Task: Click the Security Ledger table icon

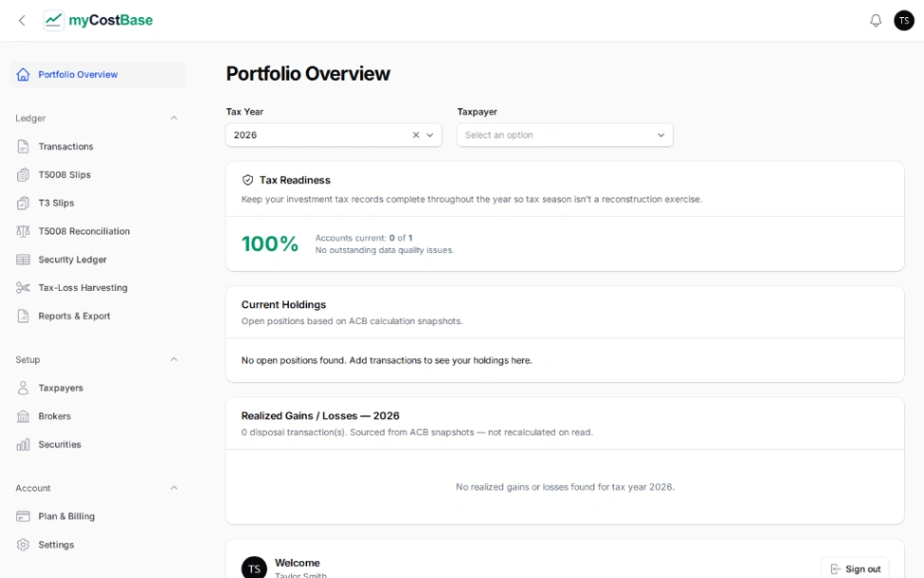Action: [x=23, y=260]
